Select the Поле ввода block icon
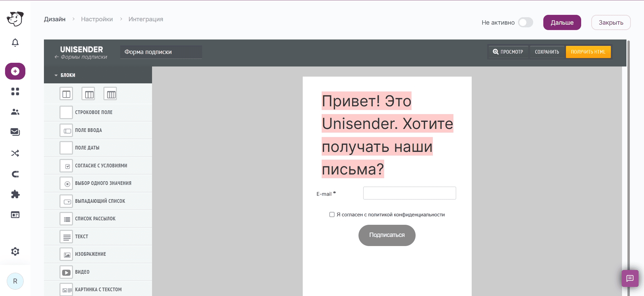Viewport: 644px width, 296px height. coord(66,130)
